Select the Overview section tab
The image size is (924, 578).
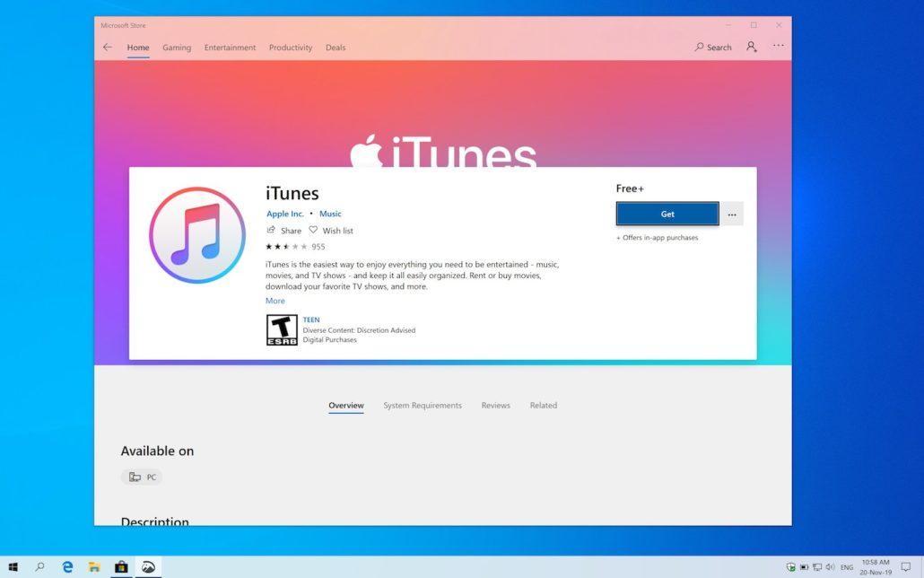346,405
